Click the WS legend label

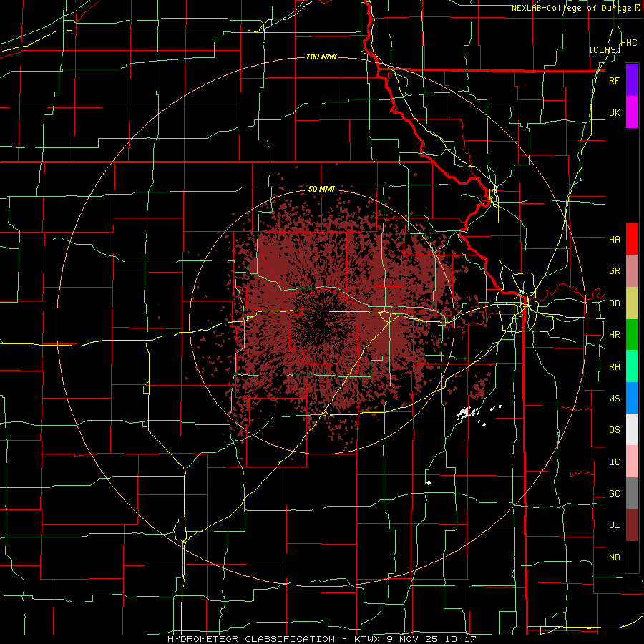click(614, 399)
